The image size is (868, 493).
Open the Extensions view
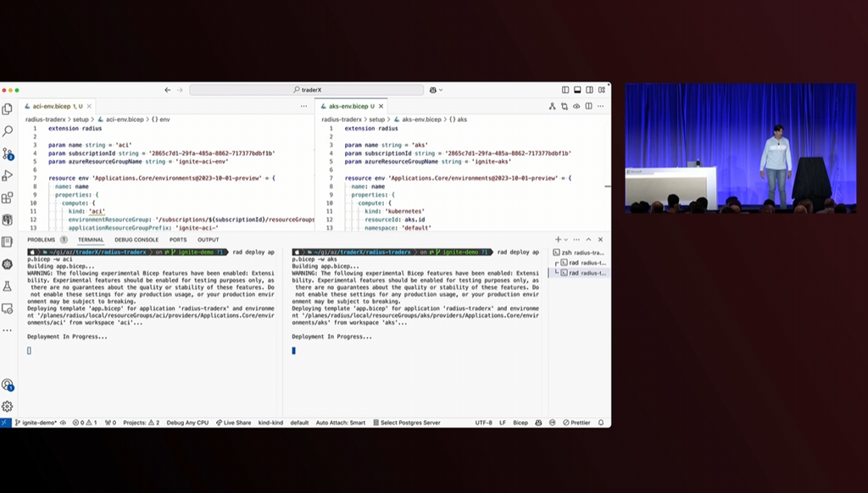click(8, 198)
